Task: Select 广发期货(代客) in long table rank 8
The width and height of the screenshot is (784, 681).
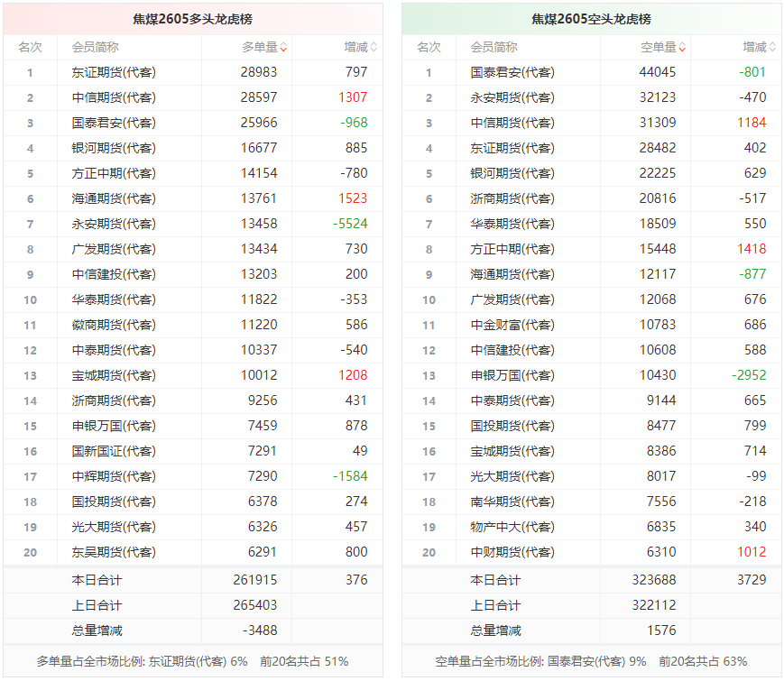Action: 114,249
